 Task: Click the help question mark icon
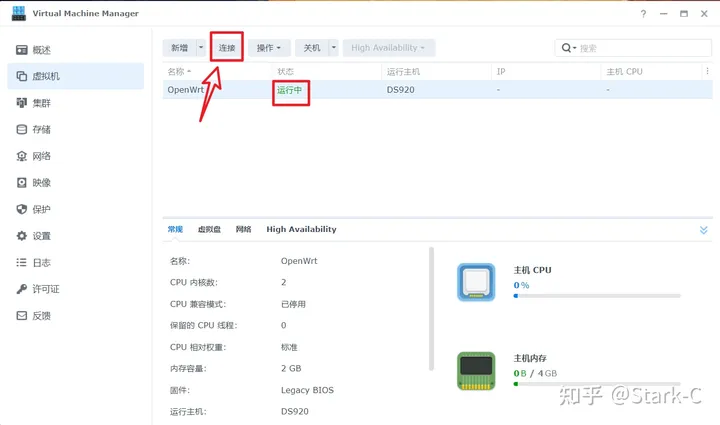643,14
